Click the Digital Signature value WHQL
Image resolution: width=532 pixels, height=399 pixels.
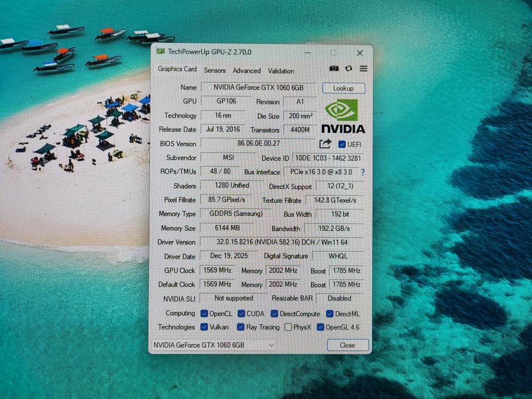338,256
